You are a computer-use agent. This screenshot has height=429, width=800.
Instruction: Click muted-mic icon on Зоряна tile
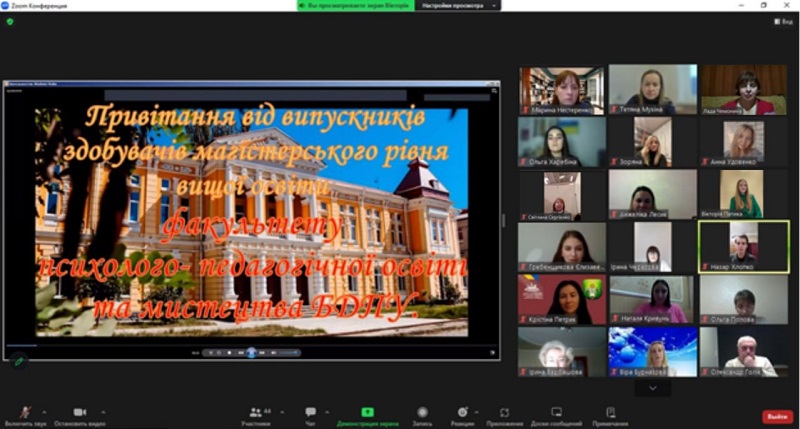(x=615, y=162)
